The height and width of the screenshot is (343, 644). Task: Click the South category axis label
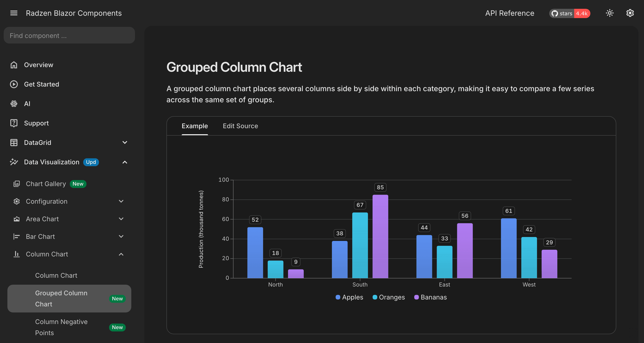360,284
